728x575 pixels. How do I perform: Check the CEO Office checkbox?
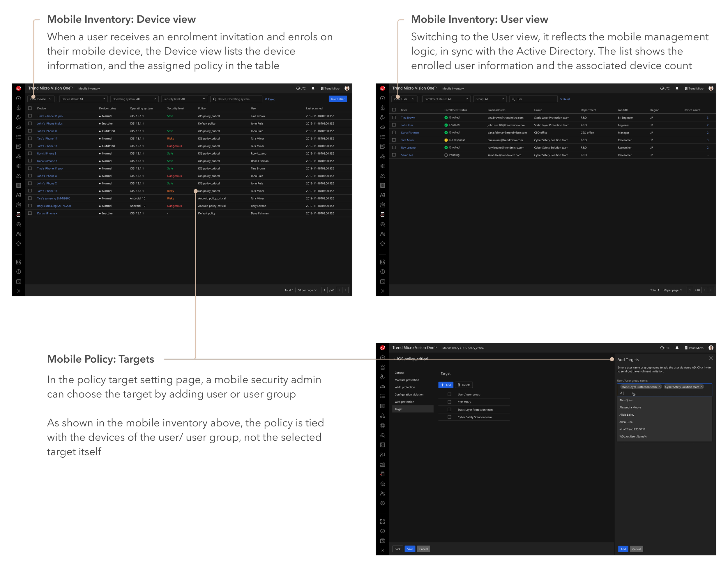(x=449, y=402)
